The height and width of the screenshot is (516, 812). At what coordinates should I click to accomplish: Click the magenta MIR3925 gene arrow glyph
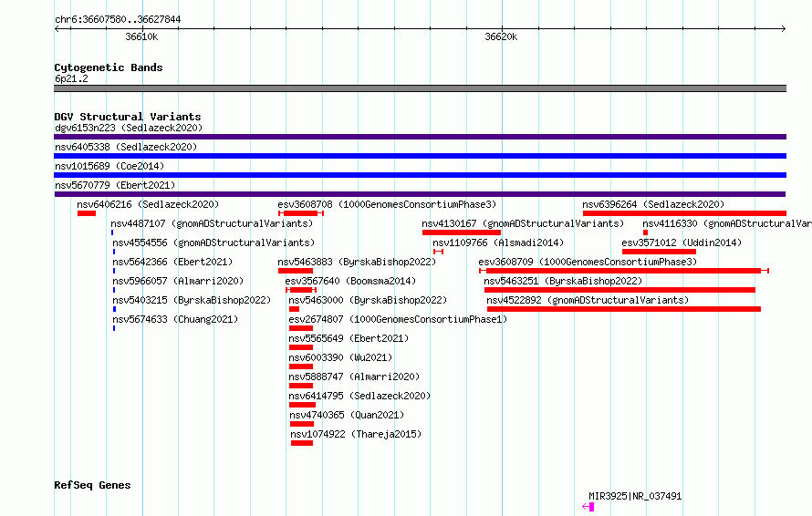click(588, 507)
